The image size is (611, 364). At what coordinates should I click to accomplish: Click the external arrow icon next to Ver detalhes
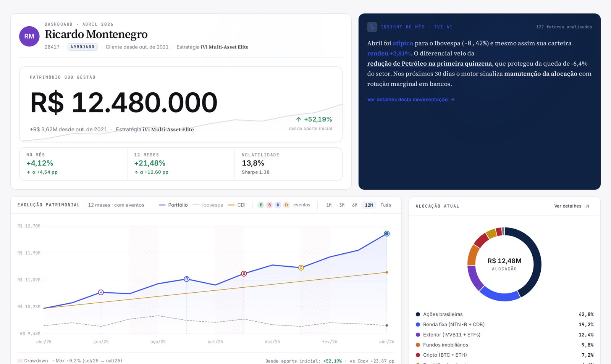click(x=587, y=206)
